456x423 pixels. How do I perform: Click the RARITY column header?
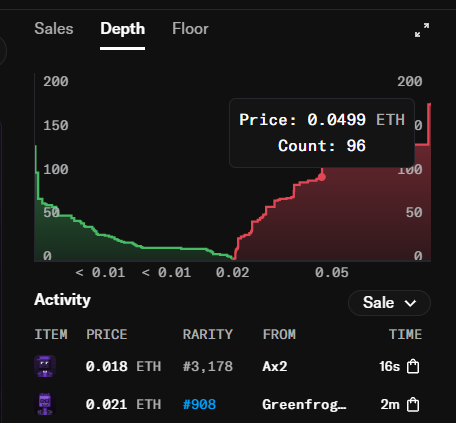click(x=208, y=334)
